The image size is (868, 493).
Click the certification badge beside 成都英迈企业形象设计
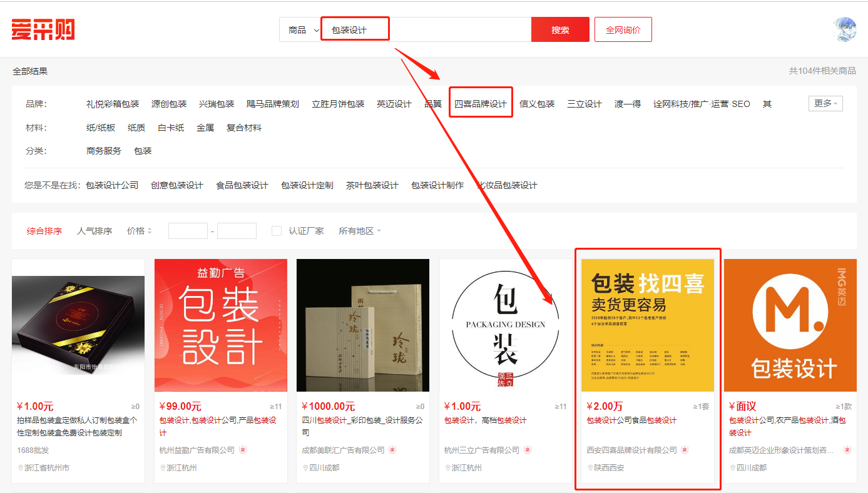click(847, 450)
